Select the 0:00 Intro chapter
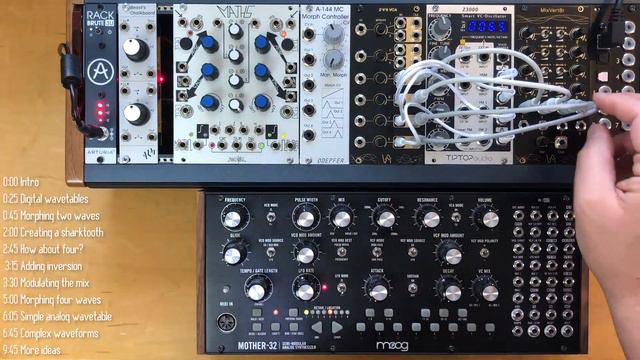640x360 pixels. pyautogui.click(x=21, y=182)
